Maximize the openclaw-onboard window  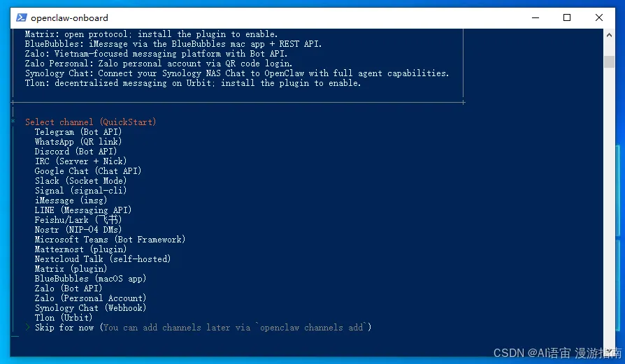tap(567, 17)
